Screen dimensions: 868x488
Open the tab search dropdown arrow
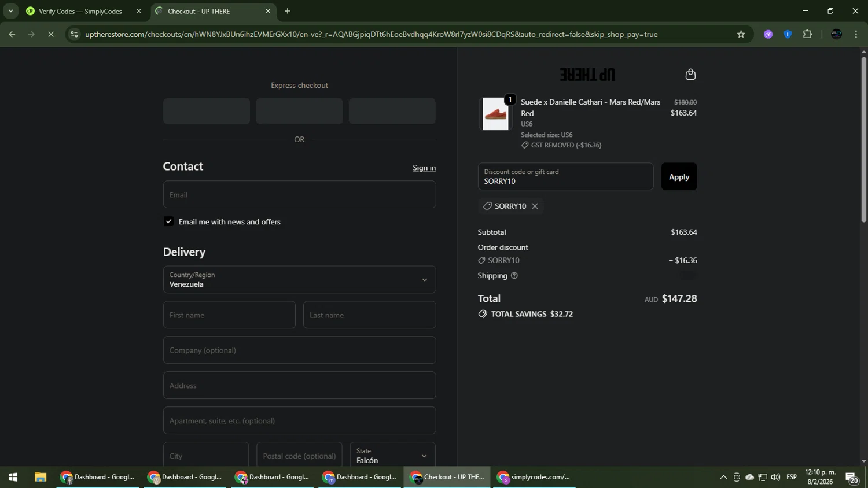point(10,11)
